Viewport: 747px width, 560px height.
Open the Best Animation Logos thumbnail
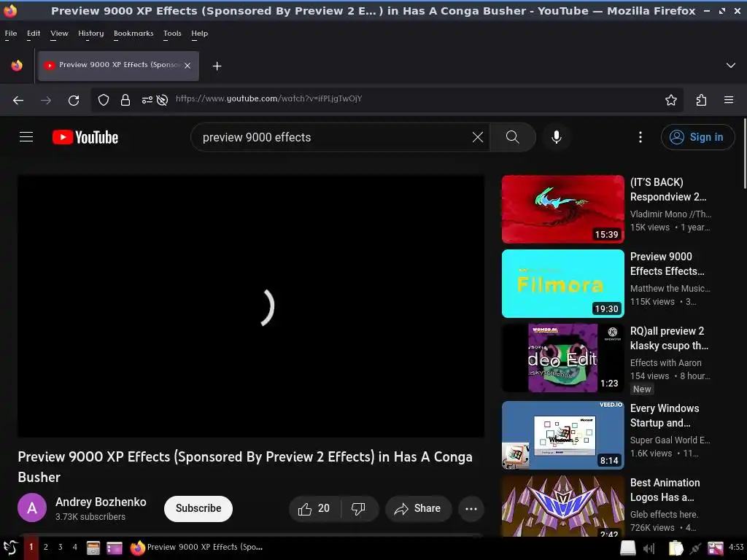pos(562,506)
